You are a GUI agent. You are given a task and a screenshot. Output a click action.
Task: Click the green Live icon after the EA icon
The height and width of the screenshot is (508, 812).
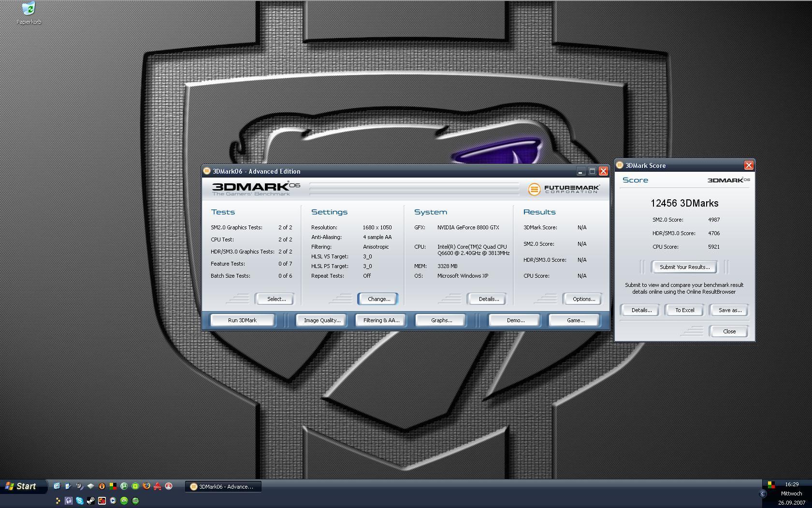click(x=135, y=501)
